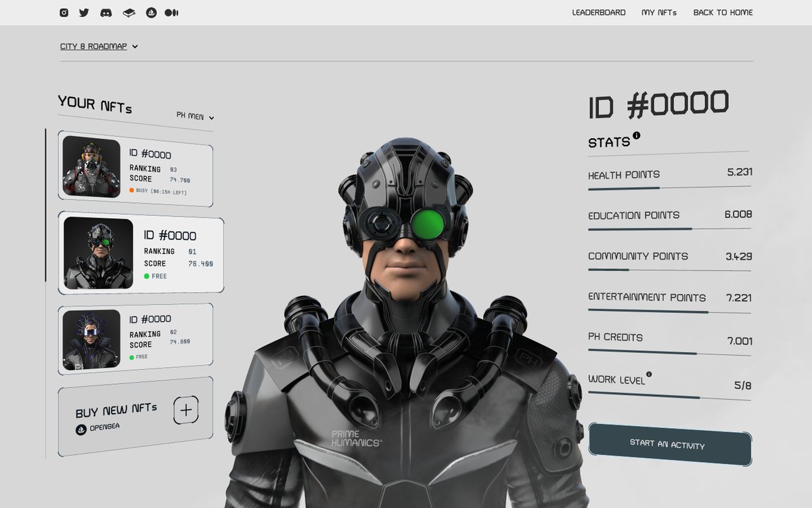Click the 'STATS' heading text
Image resolution: width=812 pixels, height=508 pixels.
[609, 143]
